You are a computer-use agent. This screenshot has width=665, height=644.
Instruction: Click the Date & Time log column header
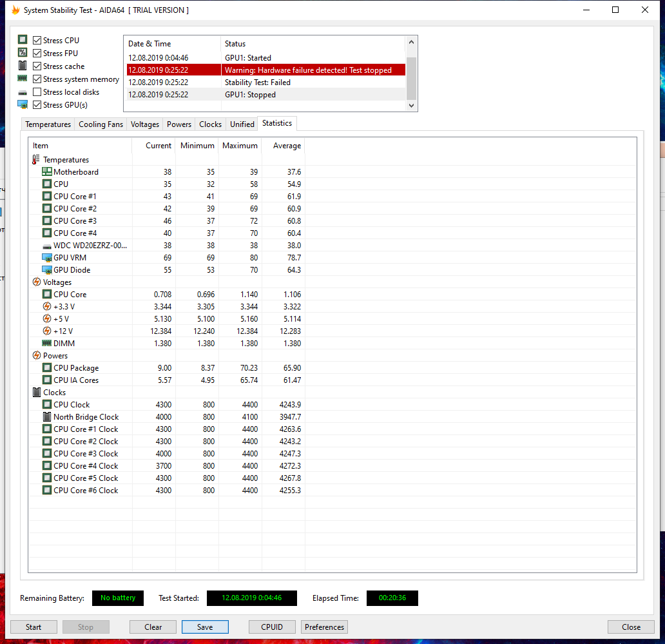(x=173, y=44)
